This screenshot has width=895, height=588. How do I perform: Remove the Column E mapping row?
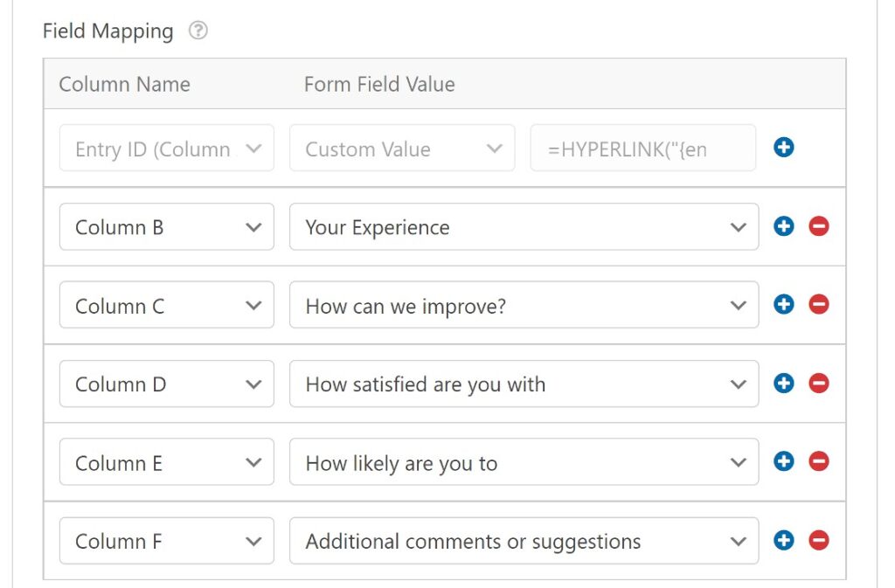point(818,462)
